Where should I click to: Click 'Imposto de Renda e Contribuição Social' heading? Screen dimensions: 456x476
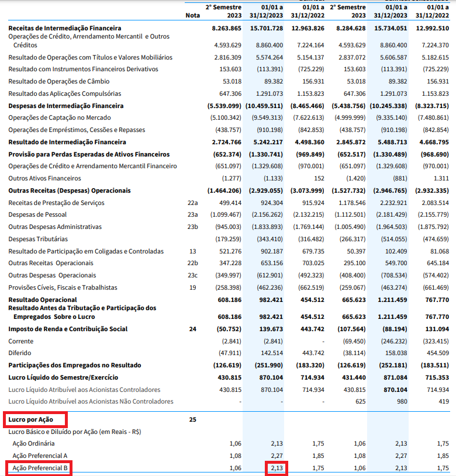(68, 329)
